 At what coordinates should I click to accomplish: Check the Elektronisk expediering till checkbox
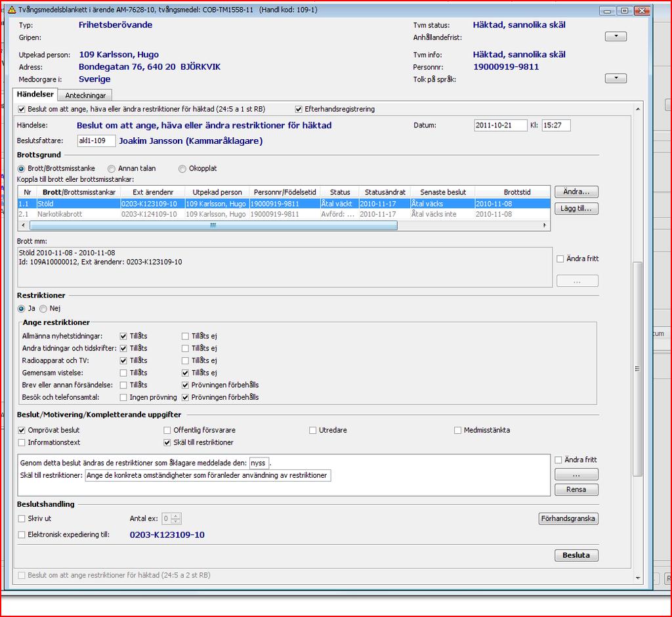(22, 535)
